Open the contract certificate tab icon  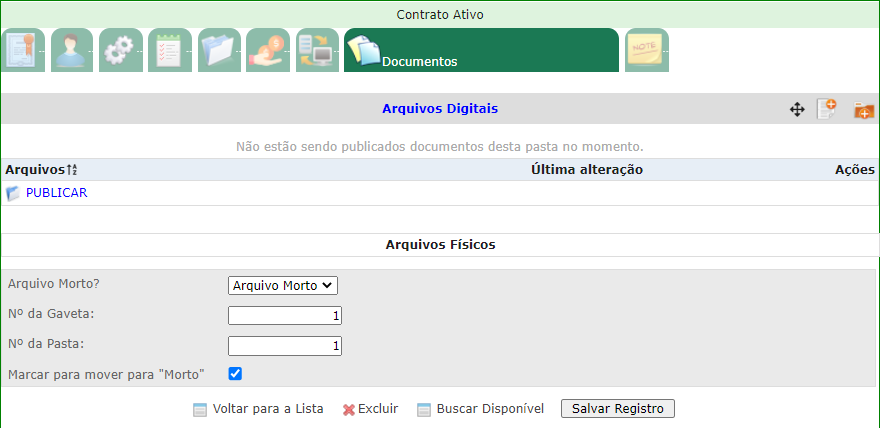point(23,50)
